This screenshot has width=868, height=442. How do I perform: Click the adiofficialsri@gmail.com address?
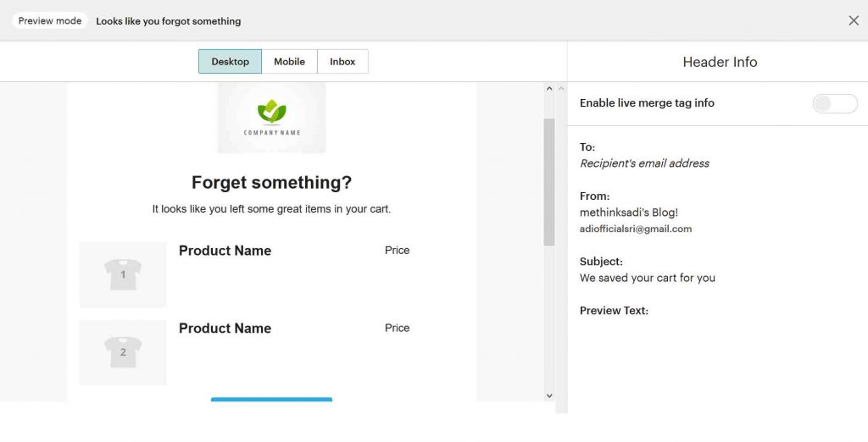[636, 229]
